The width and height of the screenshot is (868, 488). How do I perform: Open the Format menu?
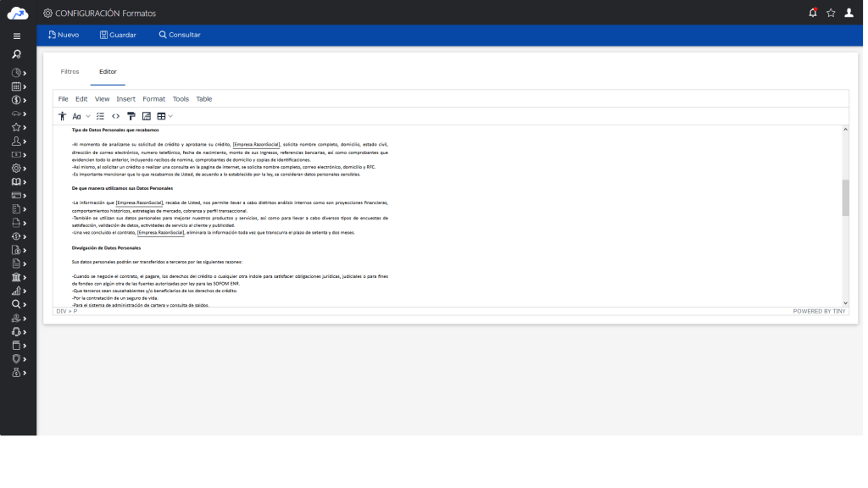click(x=153, y=99)
